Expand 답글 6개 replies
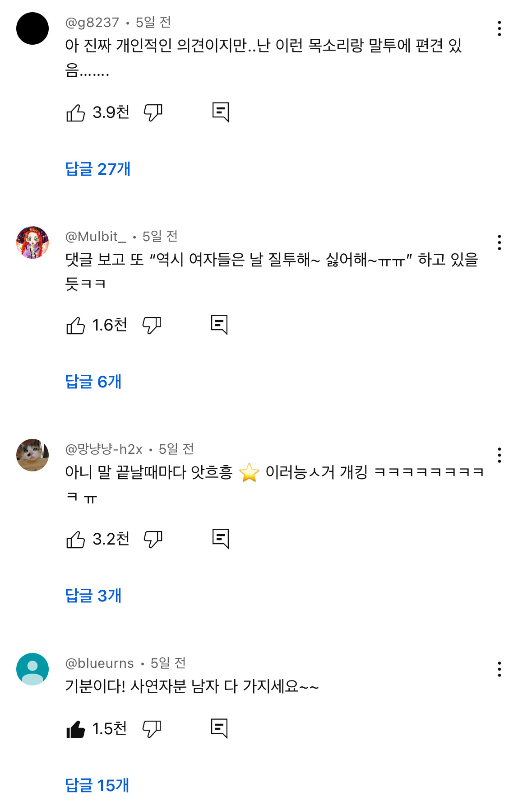This screenshot has height=806, width=532. tap(93, 382)
